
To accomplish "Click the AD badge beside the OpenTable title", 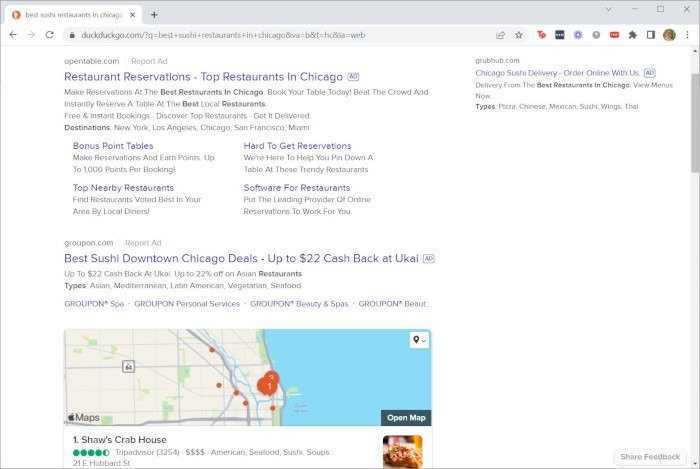I will coord(353,77).
